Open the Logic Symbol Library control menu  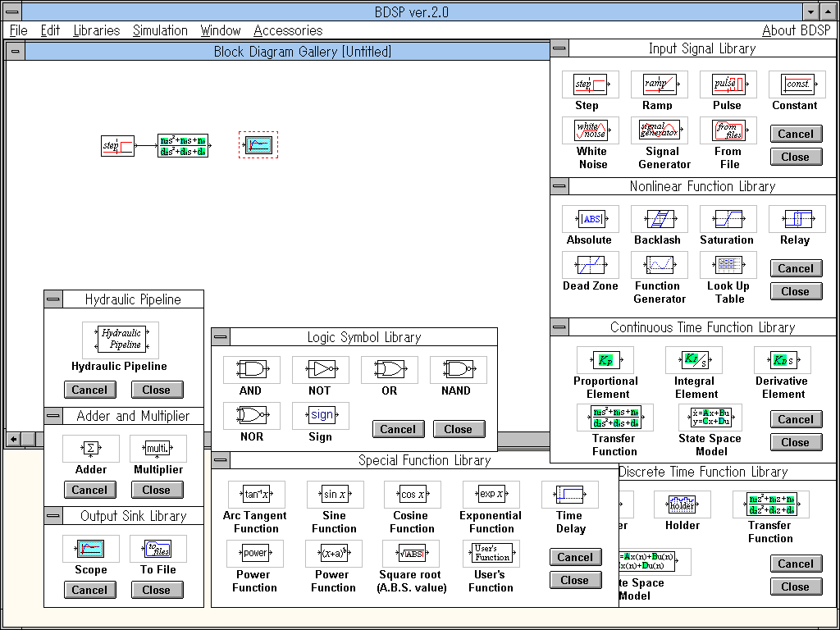(x=221, y=337)
